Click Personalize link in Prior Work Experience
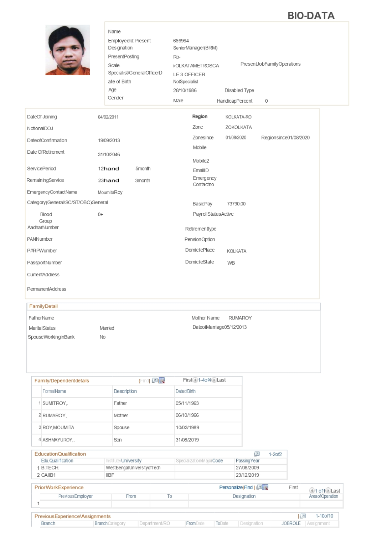 pyautogui.click(x=231, y=487)
